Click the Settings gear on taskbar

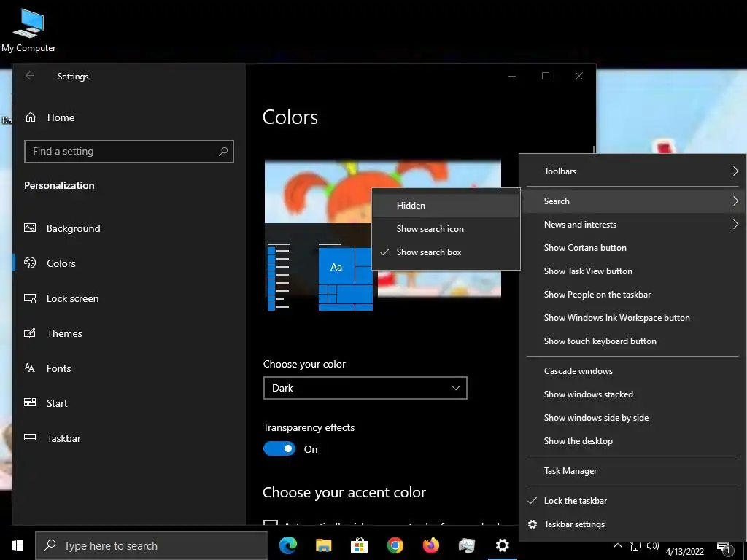502,545
